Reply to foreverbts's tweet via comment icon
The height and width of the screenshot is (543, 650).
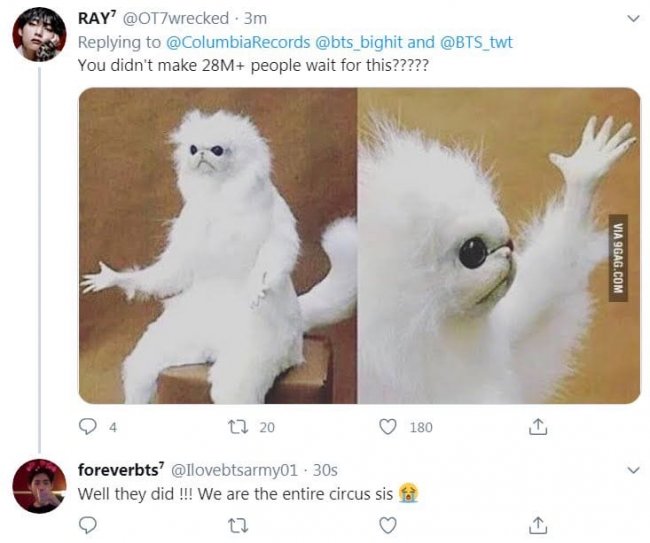88,523
